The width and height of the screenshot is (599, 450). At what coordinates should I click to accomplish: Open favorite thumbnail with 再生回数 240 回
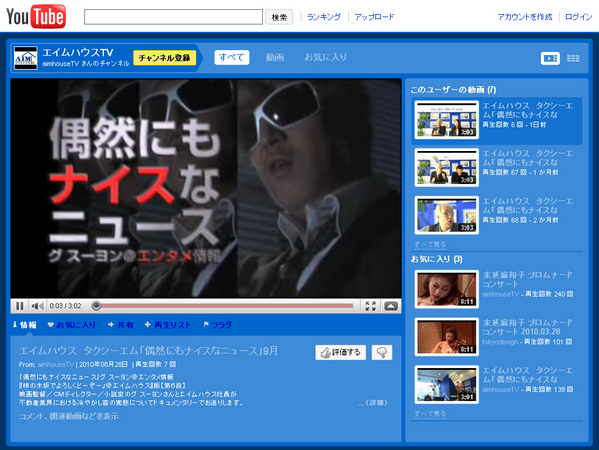(447, 289)
